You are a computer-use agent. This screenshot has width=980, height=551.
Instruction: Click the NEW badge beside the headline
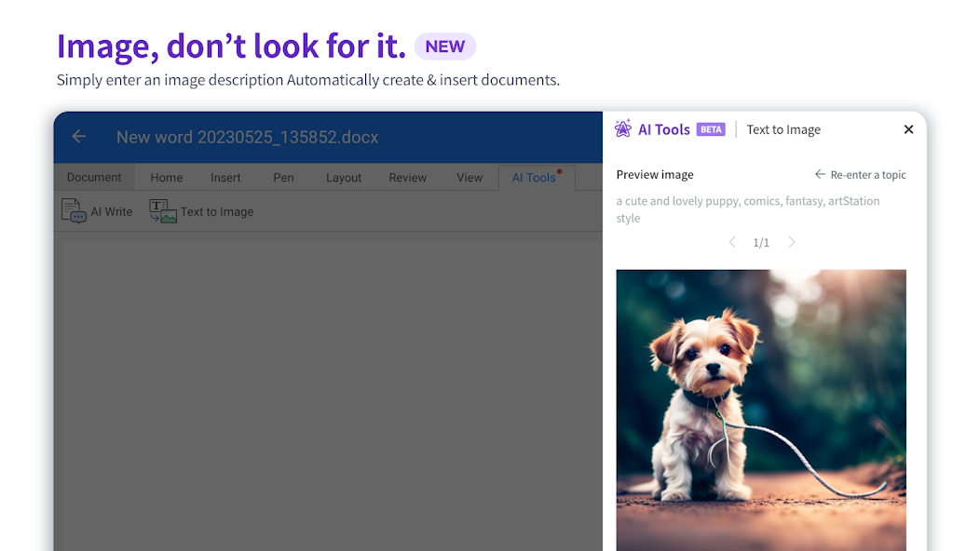click(x=445, y=47)
